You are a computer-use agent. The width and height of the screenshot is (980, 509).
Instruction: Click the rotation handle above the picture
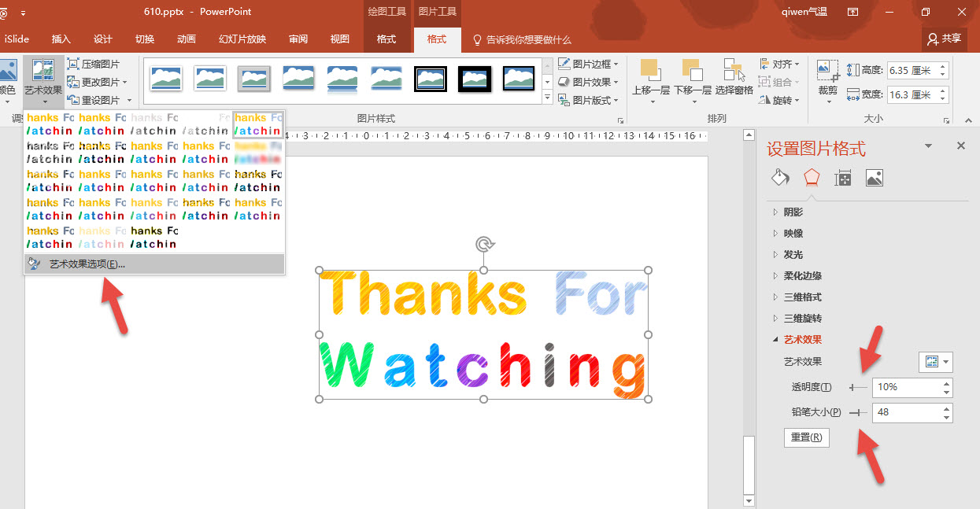click(484, 245)
